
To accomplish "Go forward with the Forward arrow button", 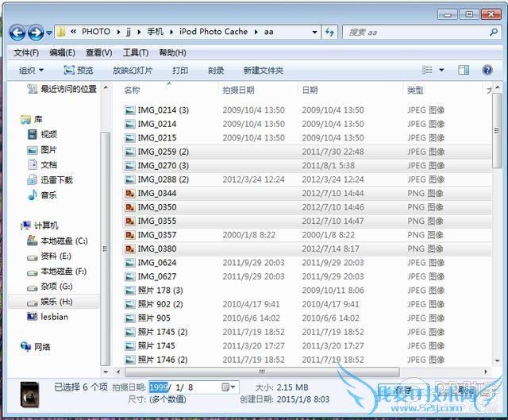I will coord(36,33).
